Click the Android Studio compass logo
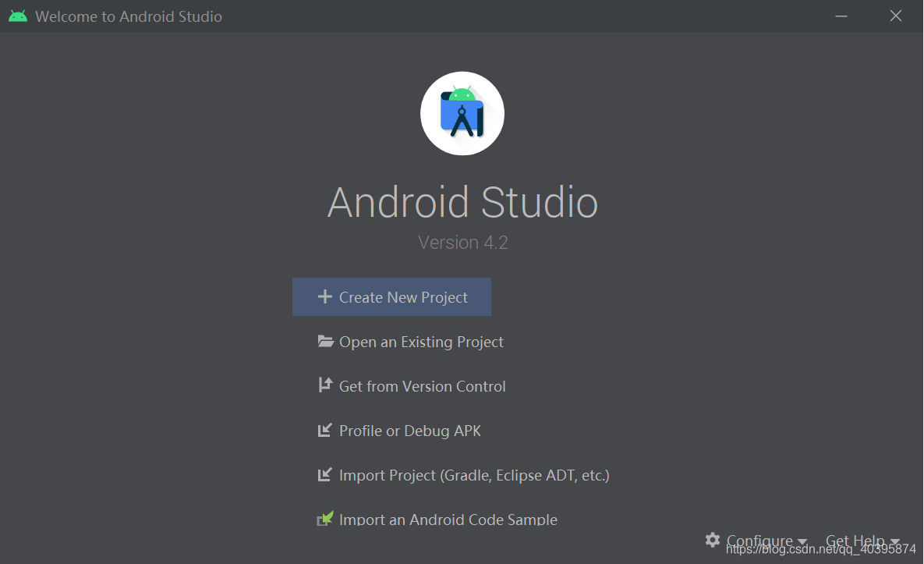924x564 pixels. click(x=462, y=113)
